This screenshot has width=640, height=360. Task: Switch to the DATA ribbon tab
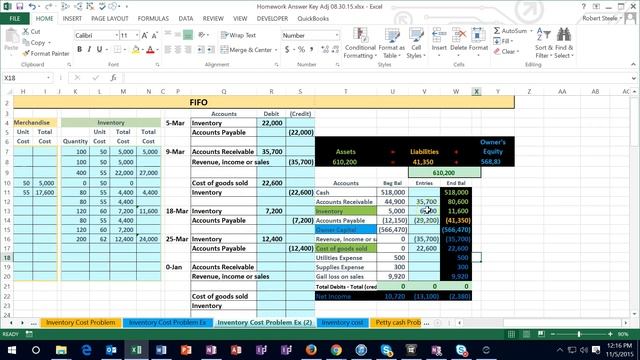[186, 19]
